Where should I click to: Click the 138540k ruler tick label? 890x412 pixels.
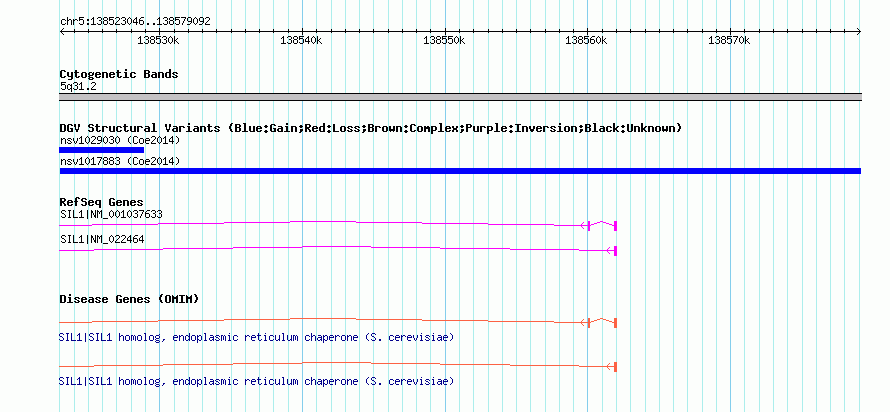[301, 41]
